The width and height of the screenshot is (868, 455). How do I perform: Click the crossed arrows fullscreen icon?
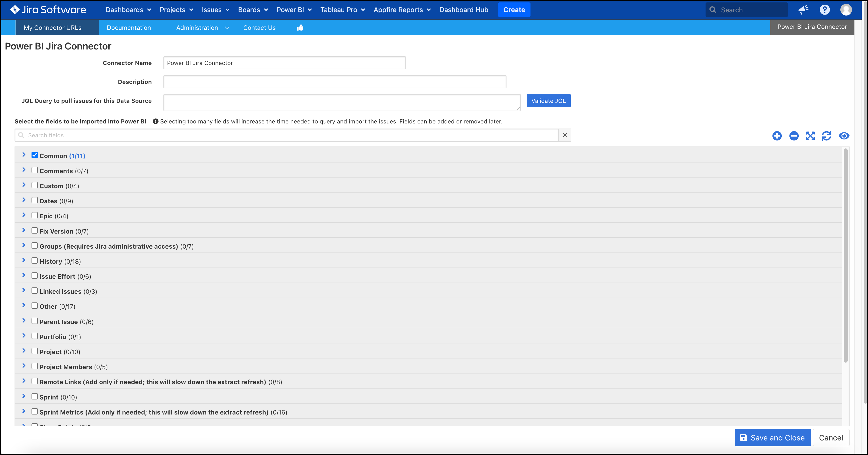click(810, 136)
